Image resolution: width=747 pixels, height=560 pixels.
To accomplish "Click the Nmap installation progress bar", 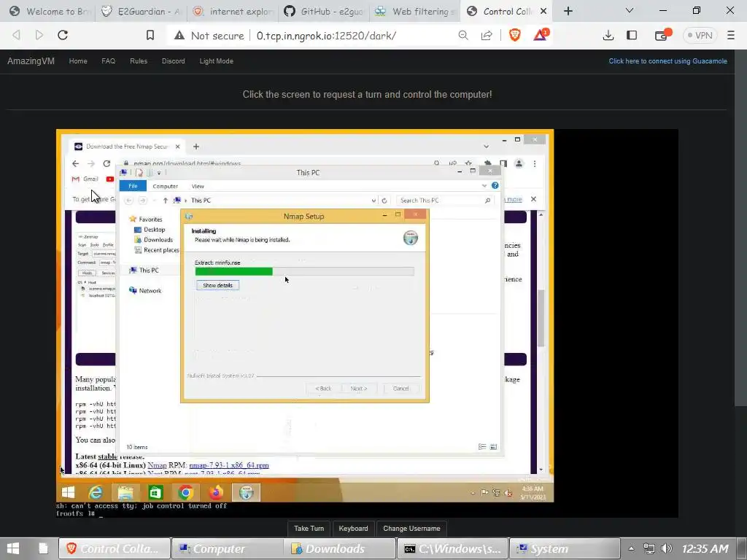I will point(304,271).
